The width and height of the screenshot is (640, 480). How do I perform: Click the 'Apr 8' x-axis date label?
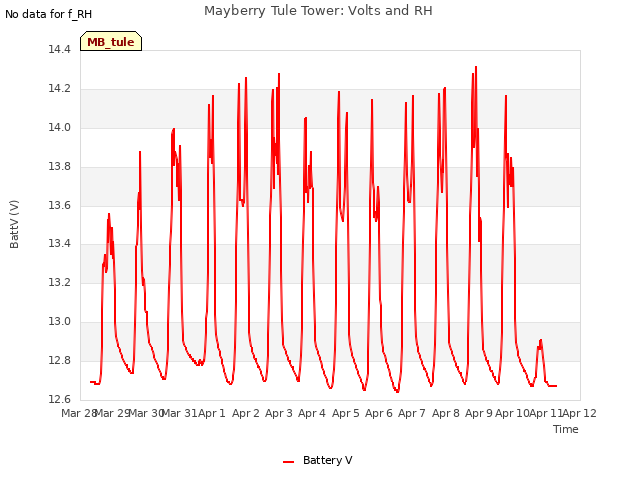click(x=446, y=413)
